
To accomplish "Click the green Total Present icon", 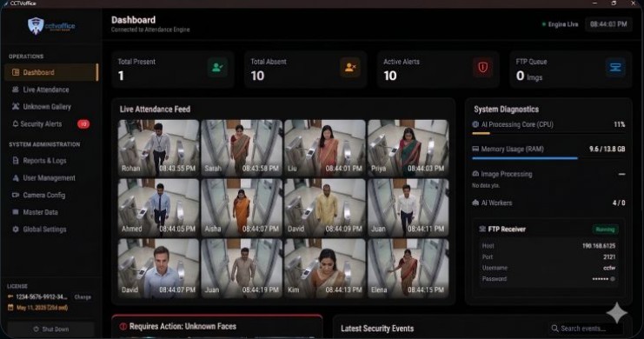I will tap(217, 68).
